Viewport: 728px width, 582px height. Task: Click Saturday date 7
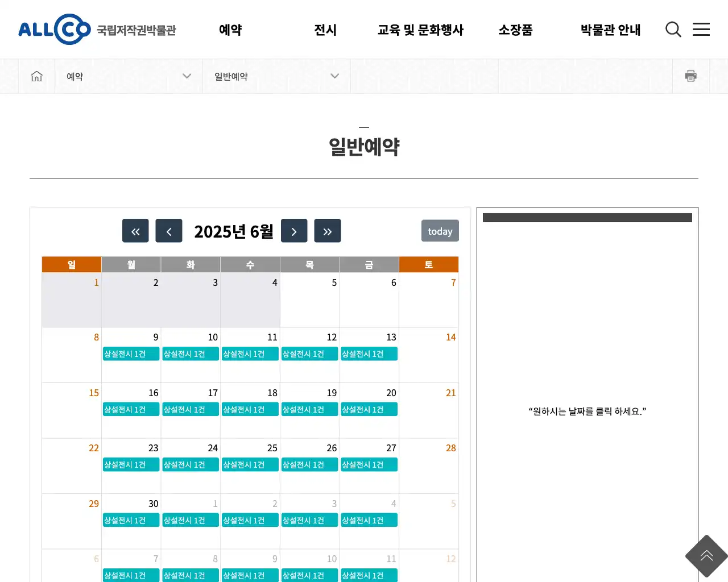[453, 282]
